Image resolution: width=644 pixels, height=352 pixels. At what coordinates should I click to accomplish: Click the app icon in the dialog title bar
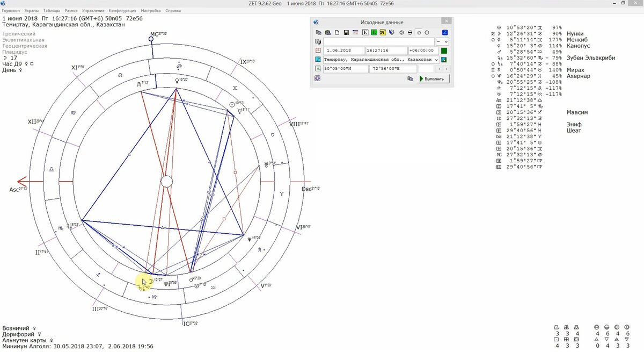coord(316,22)
